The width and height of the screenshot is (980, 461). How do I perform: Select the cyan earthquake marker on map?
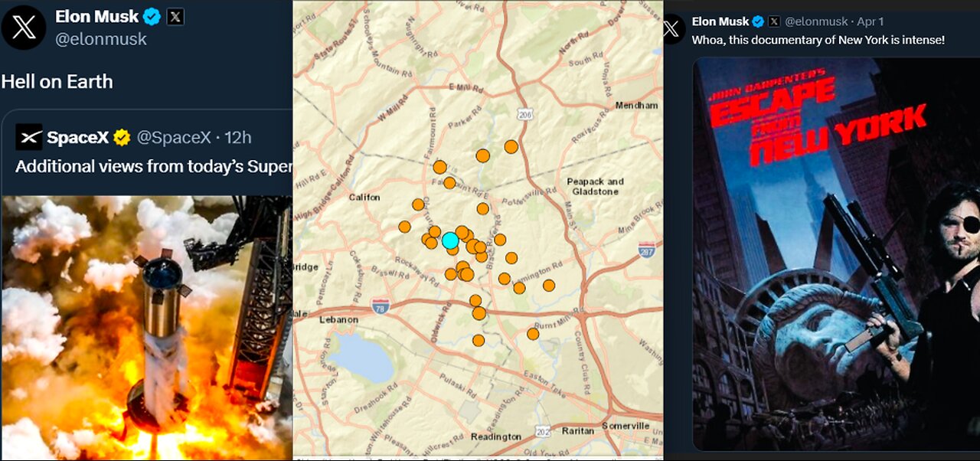coord(450,240)
